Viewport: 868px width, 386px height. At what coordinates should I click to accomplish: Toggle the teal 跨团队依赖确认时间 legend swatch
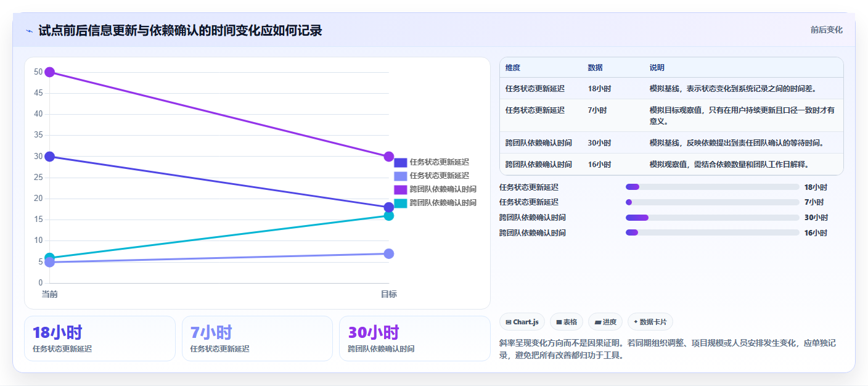pyautogui.click(x=401, y=203)
